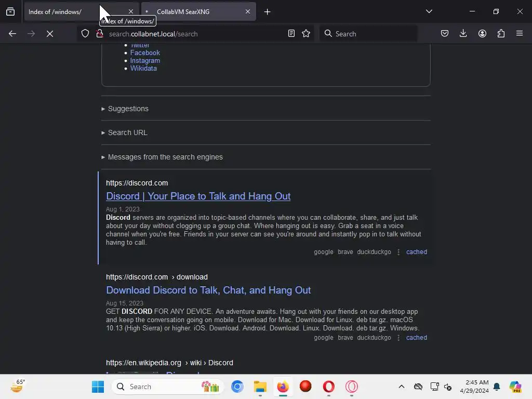Screen dimensions: 532x399
Task: Open the Firefox application menu
Action: 520,34
